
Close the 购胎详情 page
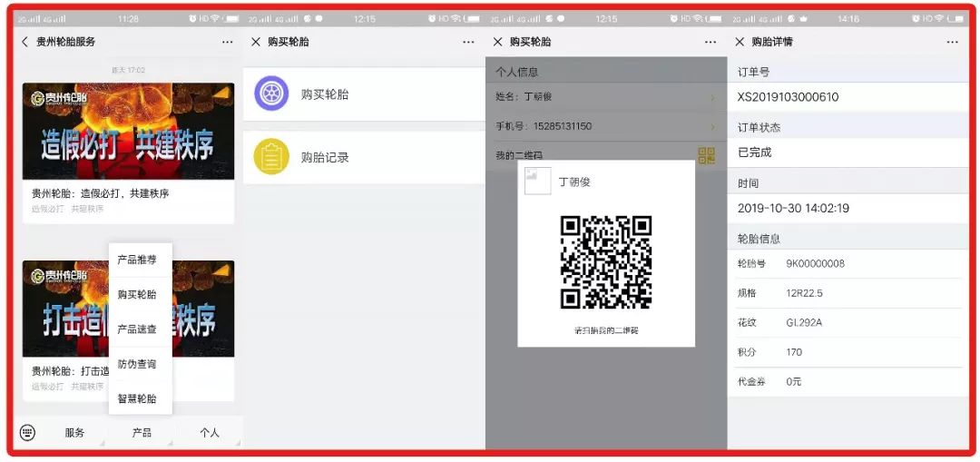(x=740, y=42)
